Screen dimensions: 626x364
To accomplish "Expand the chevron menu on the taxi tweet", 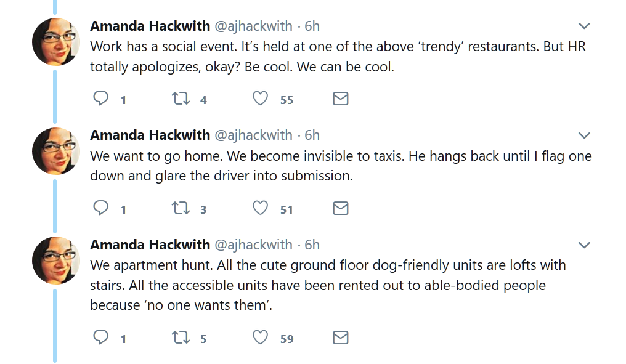I will [584, 135].
